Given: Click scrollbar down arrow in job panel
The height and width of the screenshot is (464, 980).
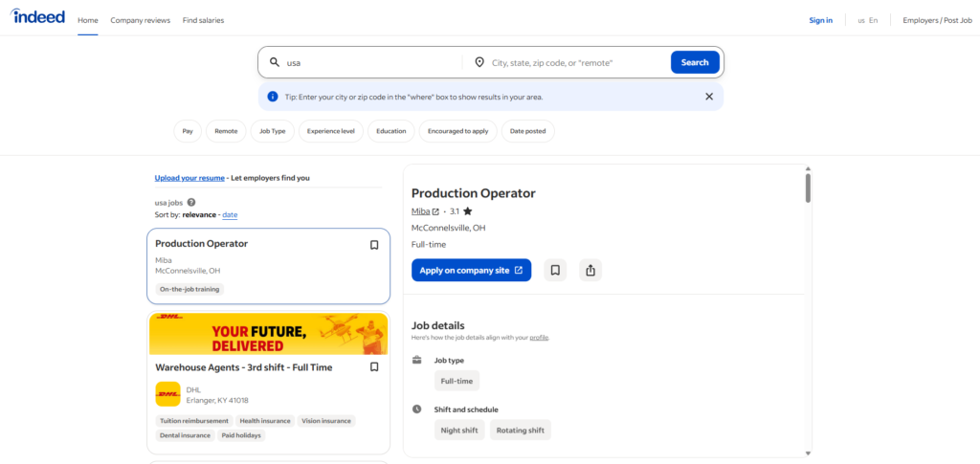Looking at the screenshot, I should [808, 453].
